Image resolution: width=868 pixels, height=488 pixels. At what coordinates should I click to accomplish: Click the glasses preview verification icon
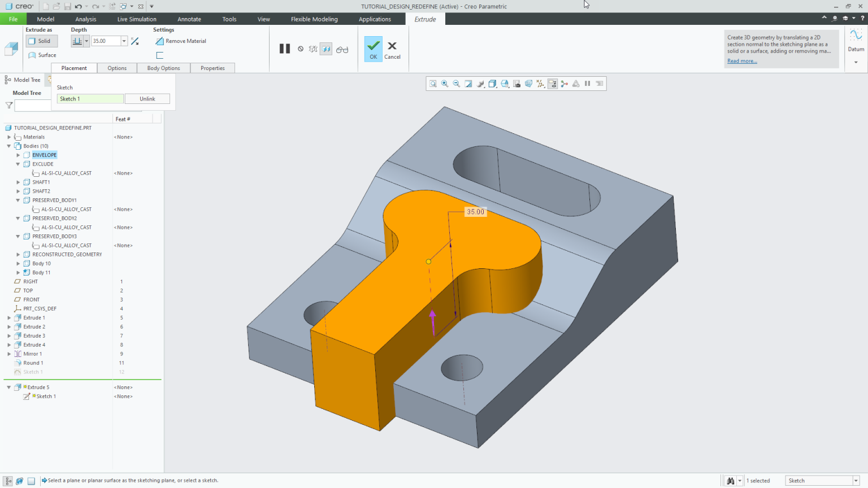(342, 49)
